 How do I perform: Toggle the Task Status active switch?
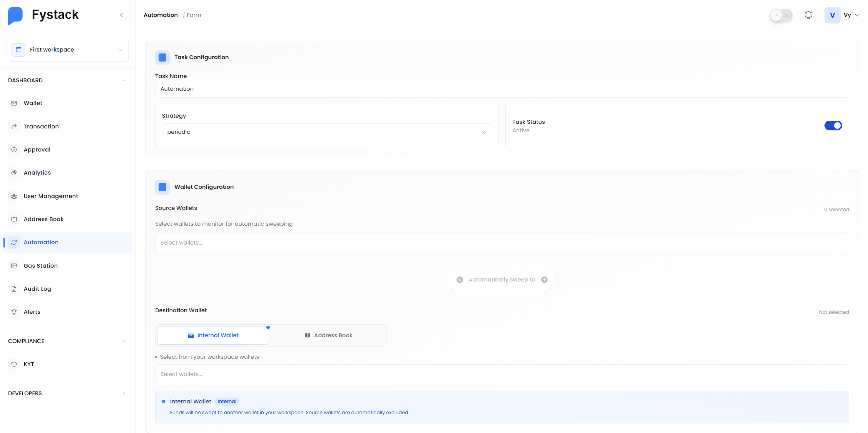pyautogui.click(x=833, y=126)
